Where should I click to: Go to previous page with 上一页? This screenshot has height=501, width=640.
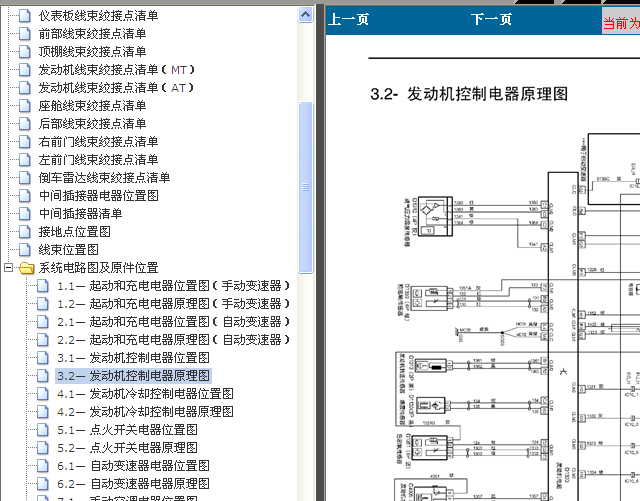click(349, 19)
